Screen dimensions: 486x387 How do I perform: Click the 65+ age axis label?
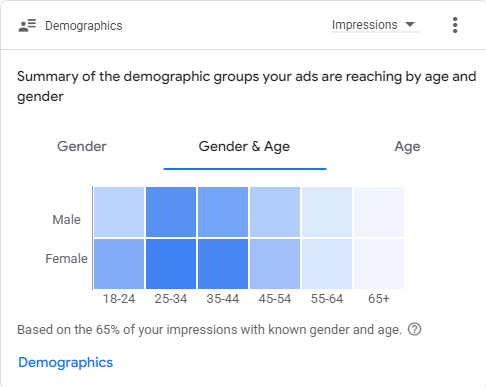point(379,299)
